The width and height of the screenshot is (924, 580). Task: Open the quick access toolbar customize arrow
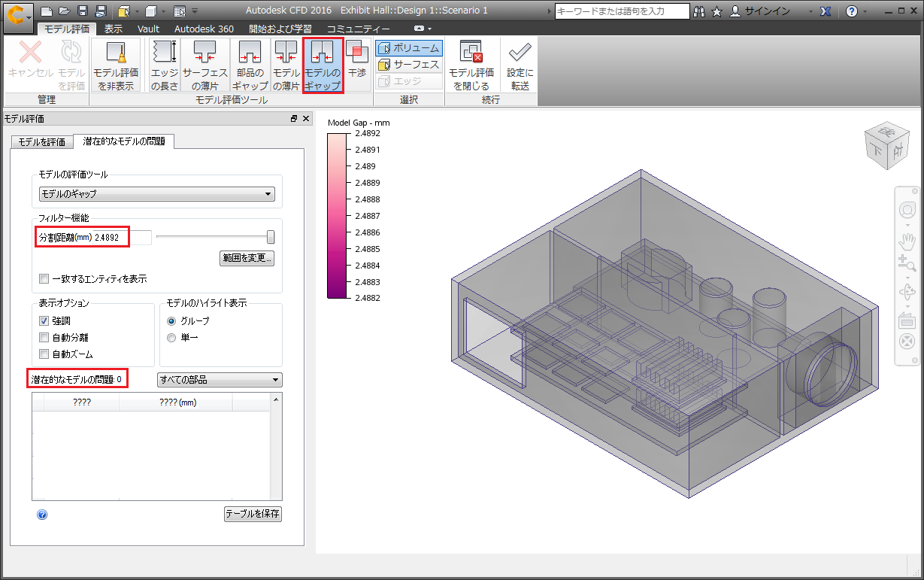coord(195,11)
